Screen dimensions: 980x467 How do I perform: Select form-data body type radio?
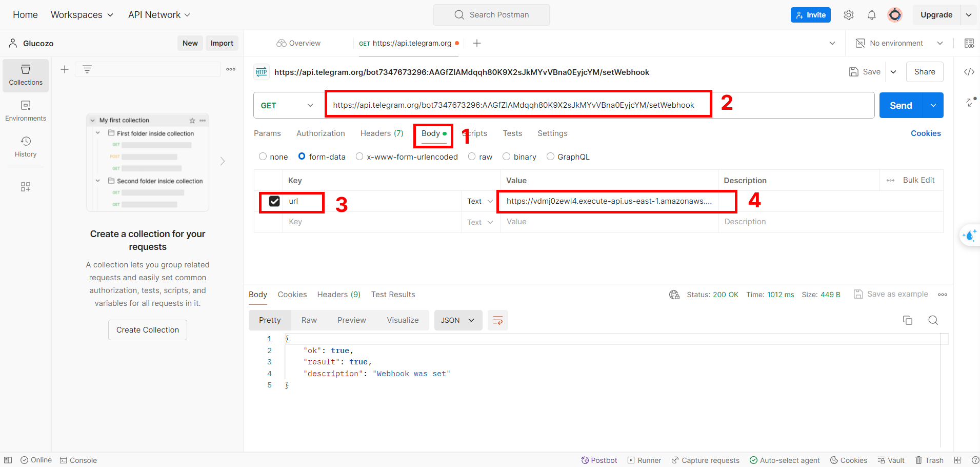point(302,157)
